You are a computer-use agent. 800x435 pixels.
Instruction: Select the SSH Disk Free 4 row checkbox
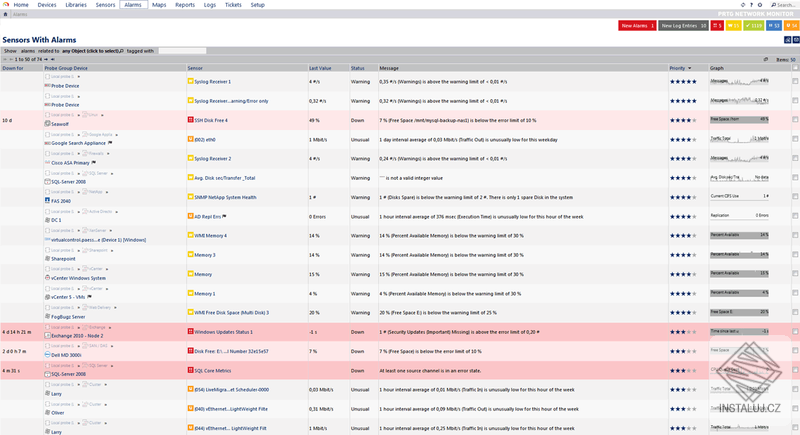pyautogui.click(x=795, y=119)
